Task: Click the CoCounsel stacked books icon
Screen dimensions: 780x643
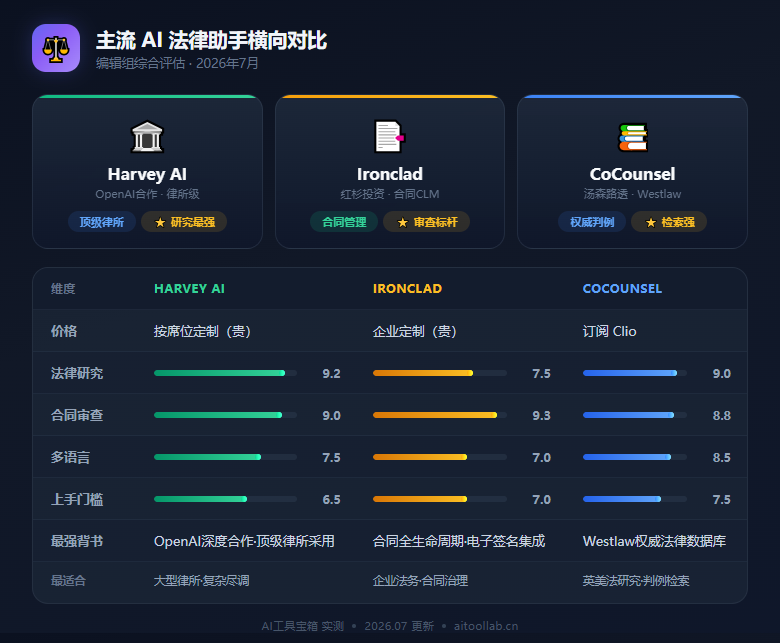Action: tap(632, 137)
